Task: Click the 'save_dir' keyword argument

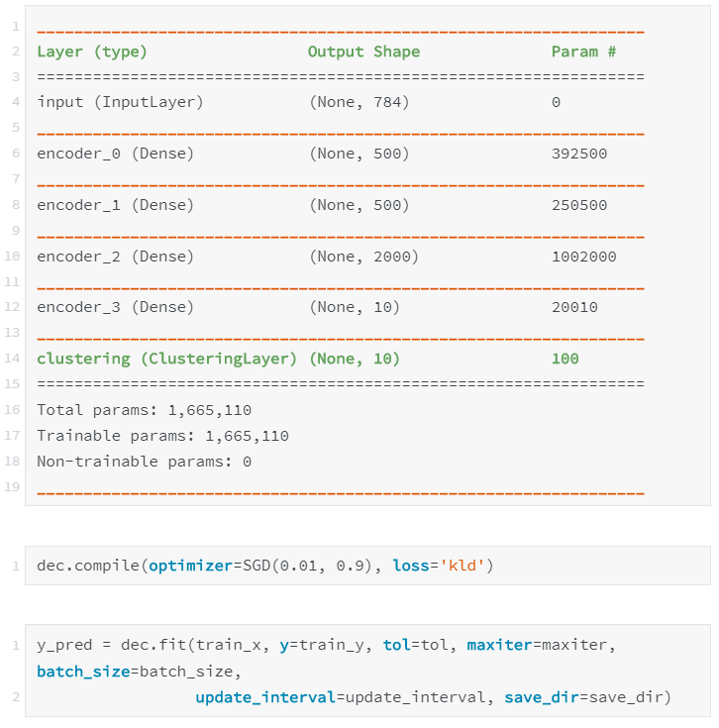Action: [x=539, y=697]
